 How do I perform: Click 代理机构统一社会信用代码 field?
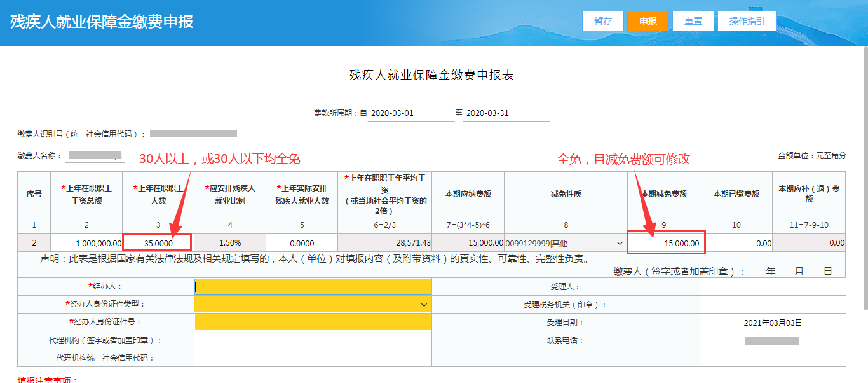click(313, 358)
